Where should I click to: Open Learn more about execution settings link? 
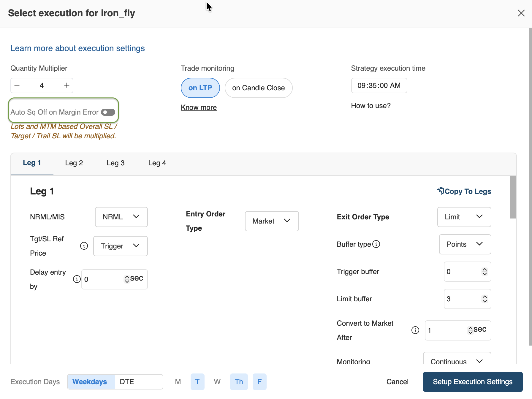pyautogui.click(x=77, y=48)
